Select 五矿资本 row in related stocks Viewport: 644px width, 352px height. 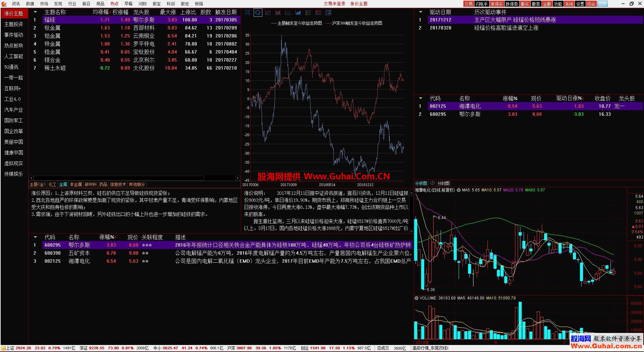[221, 253]
